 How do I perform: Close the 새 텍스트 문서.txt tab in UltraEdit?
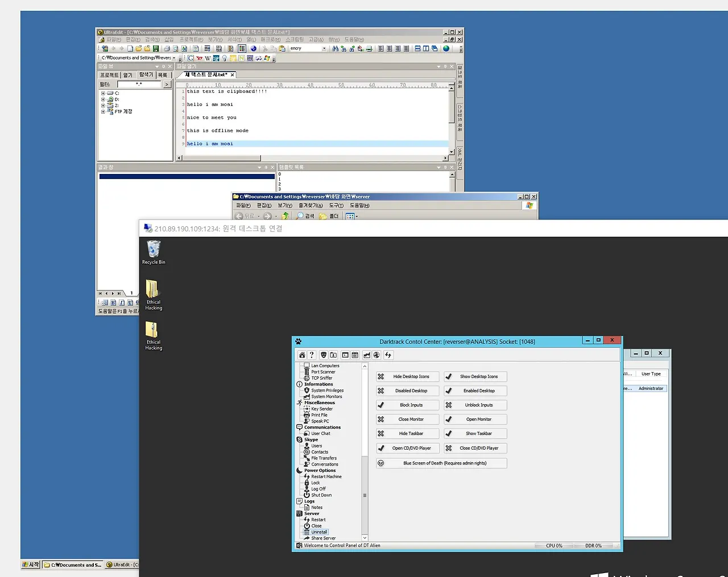(x=232, y=75)
